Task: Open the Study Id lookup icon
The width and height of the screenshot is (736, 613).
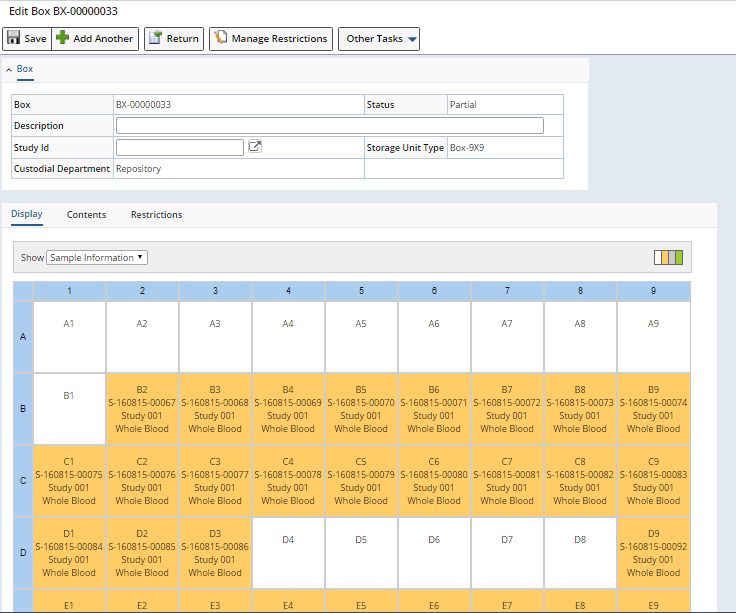Action: 255,147
